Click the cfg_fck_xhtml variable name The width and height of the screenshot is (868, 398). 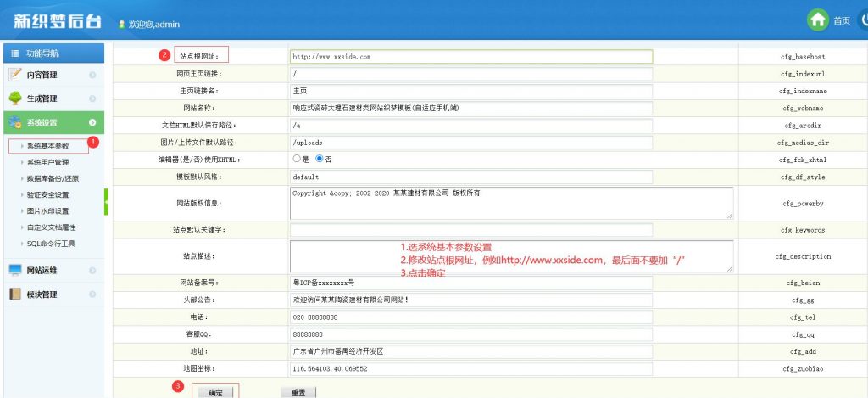pyautogui.click(x=803, y=160)
